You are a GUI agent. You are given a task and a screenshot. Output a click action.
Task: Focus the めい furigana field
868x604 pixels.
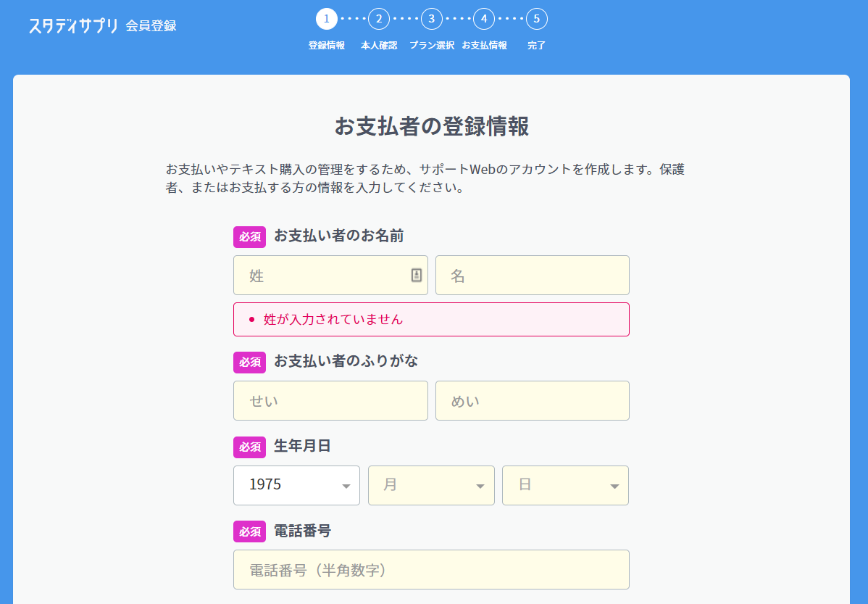point(533,401)
